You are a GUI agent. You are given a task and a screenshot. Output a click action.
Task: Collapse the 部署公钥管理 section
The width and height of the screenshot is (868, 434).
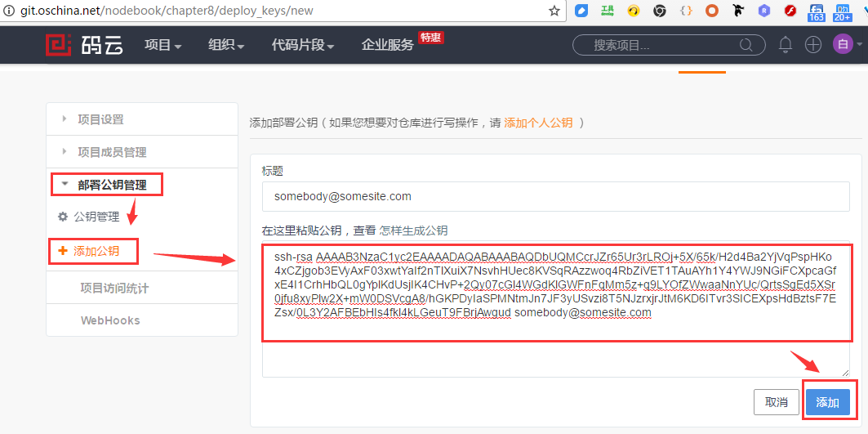click(107, 185)
